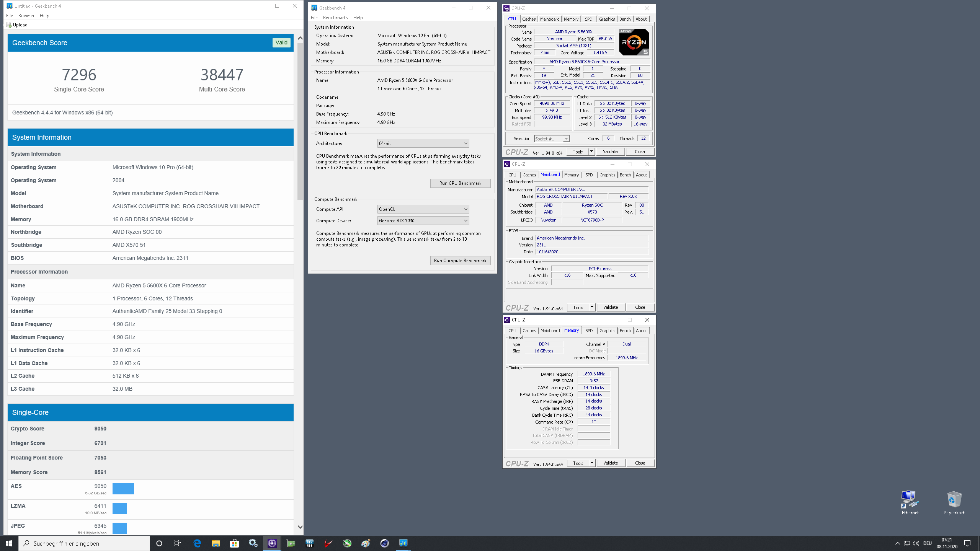
Task: Click Validate in top CPU-Z window
Action: pyautogui.click(x=610, y=152)
